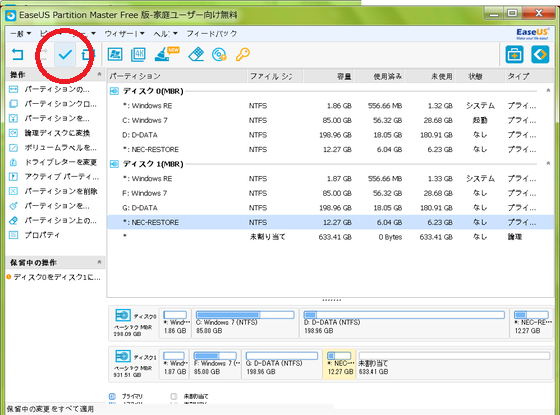560x415 pixels.
Task: Open the 一般 menu
Action: (x=20, y=34)
